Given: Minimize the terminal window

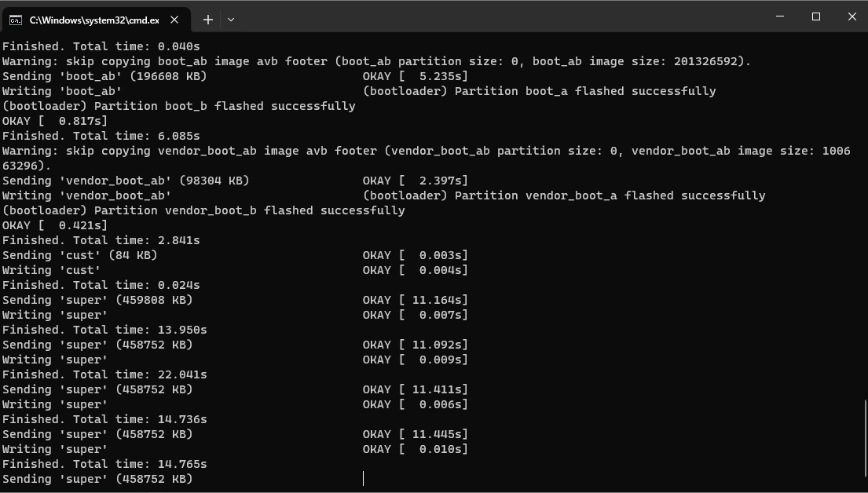Looking at the screenshot, I should 780,16.
